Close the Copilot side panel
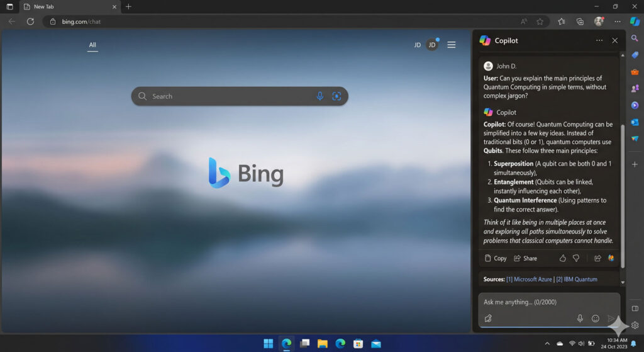This screenshot has width=644, height=352. click(x=615, y=40)
